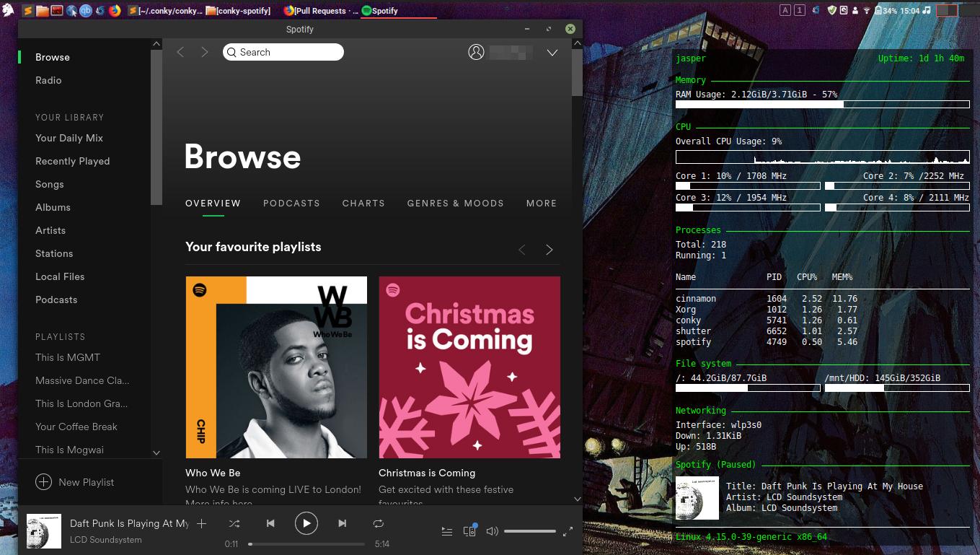The width and height of the screenshot is (980, 555).
Task: Expand the account dropdown chevron
Action: point(552,53)
